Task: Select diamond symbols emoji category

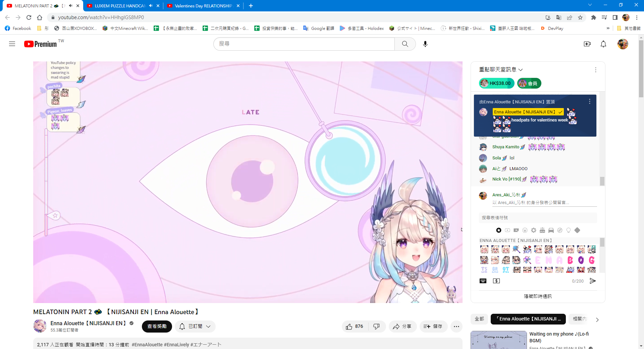Action: 577,230
